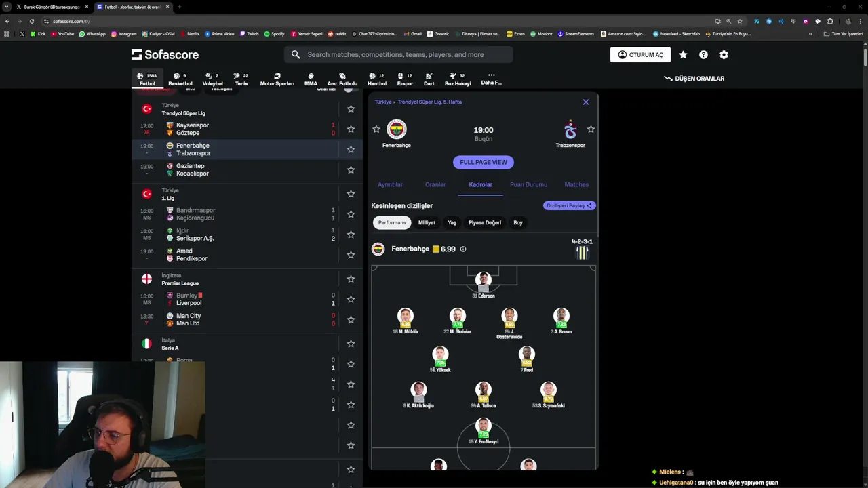
Task: Close the match detail panel
Action: click(x=586, y=102)
